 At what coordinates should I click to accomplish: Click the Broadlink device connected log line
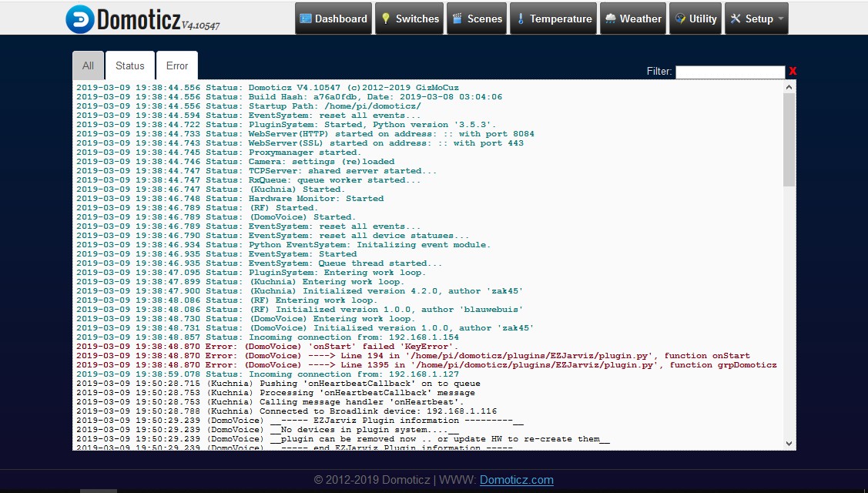[287, 411]
